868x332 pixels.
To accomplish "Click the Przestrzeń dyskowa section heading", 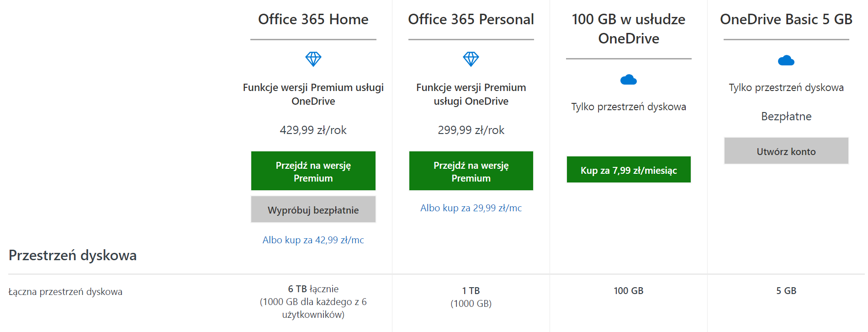I will (73, 255).
